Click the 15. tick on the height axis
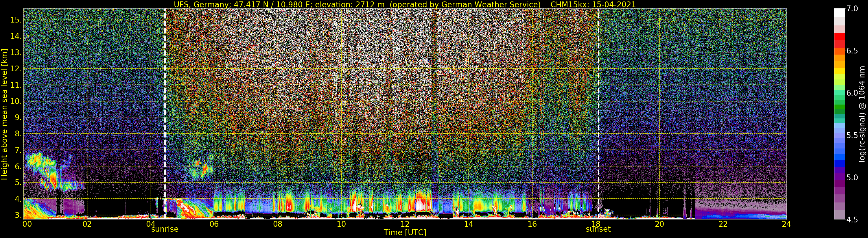The image size is (868, 238). pyautogui.click(x=16, y=20)
